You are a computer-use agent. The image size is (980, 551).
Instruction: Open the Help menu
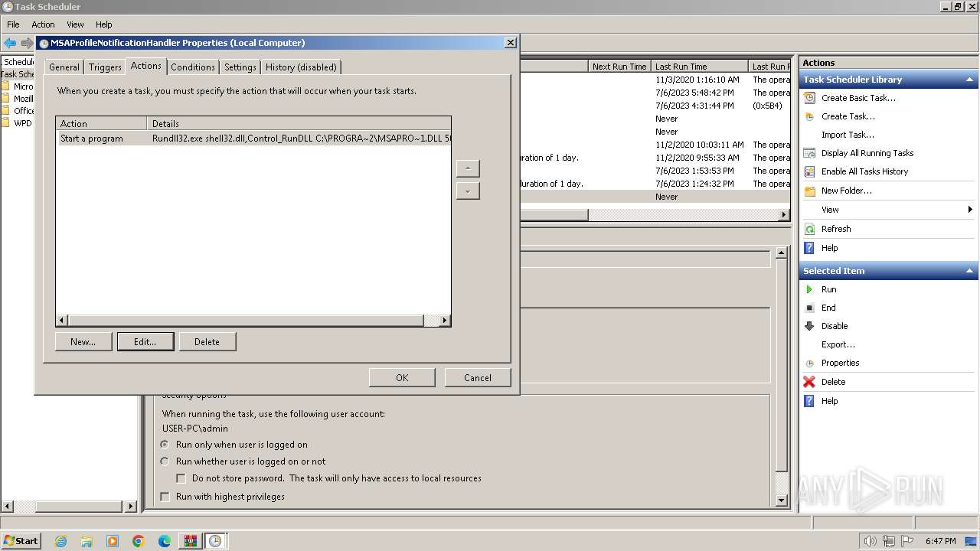point(104,24)
